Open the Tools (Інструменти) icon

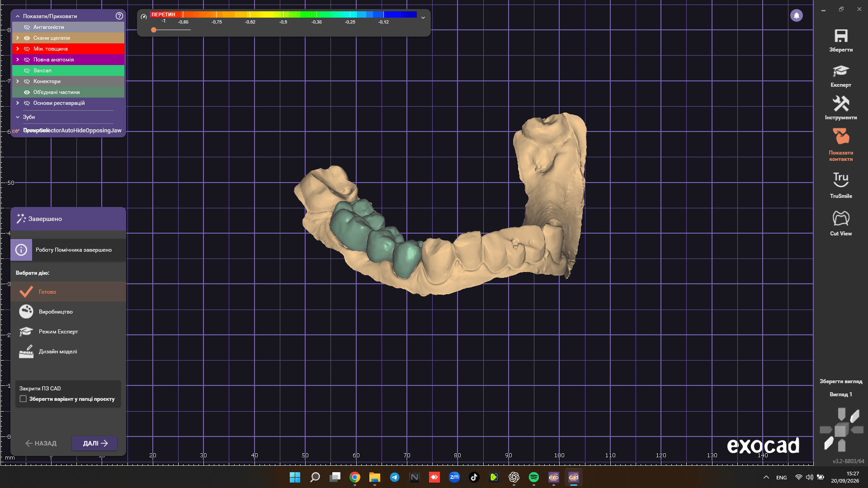(841, 103)
